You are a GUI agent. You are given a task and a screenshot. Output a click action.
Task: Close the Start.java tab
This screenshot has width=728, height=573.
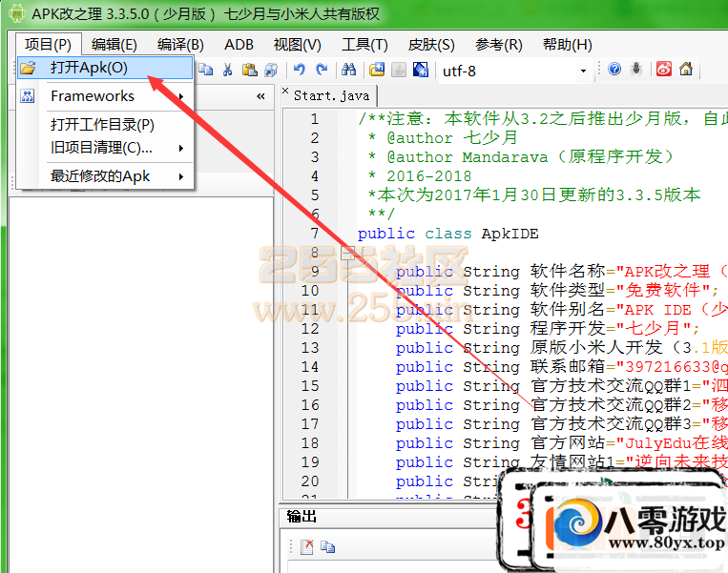(x=285, y=91)
